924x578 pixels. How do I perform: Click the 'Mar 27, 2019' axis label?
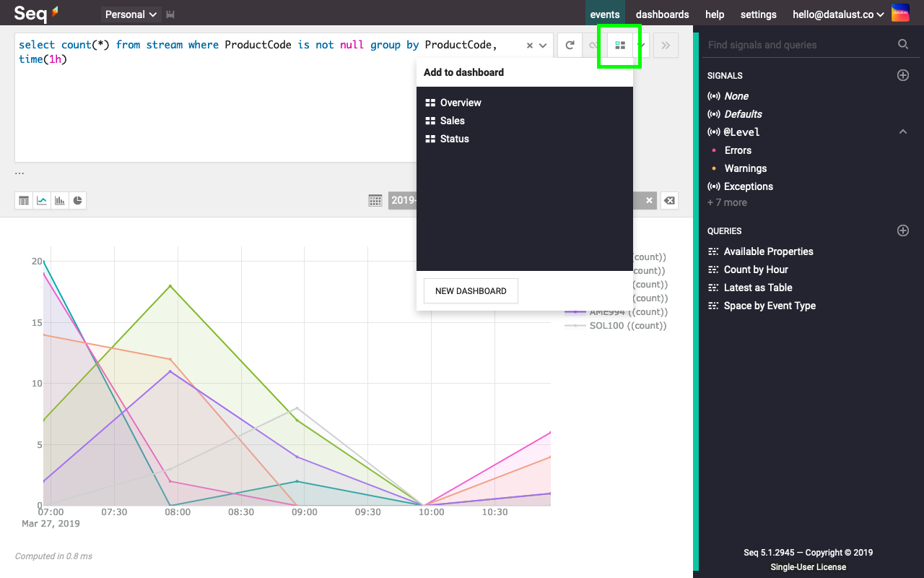(x=51, y=524)
